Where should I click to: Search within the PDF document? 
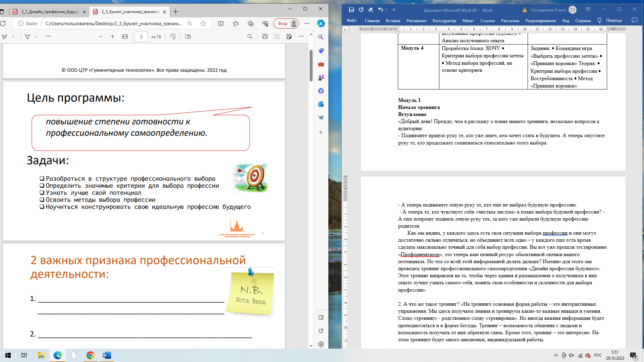(x=250, y=37)
